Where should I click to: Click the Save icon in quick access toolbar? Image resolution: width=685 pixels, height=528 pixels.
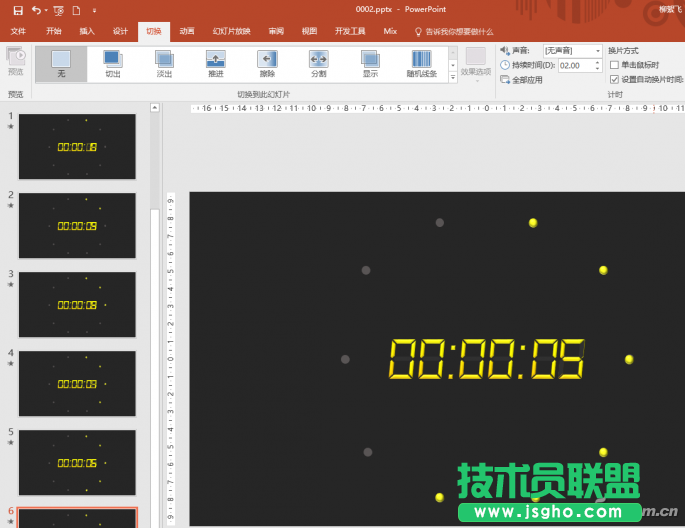pyautogui.click(x=18, y=10)
